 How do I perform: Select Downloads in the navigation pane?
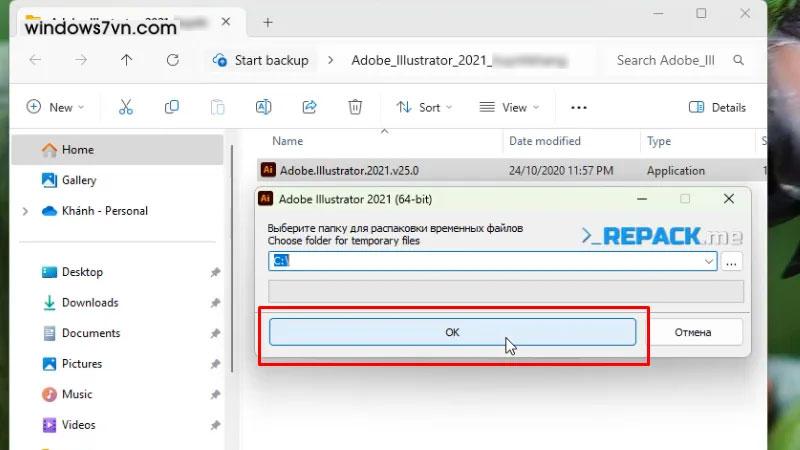(89, 302)
